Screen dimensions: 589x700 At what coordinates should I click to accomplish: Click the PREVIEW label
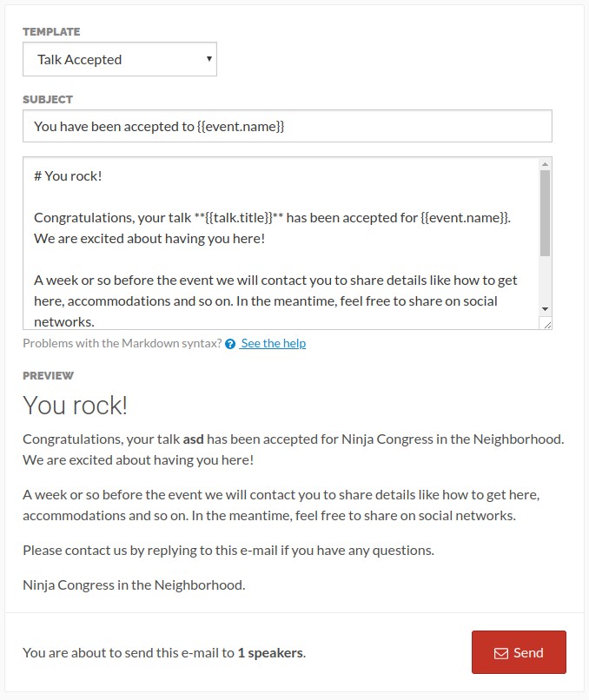click(x=49, y=375)
